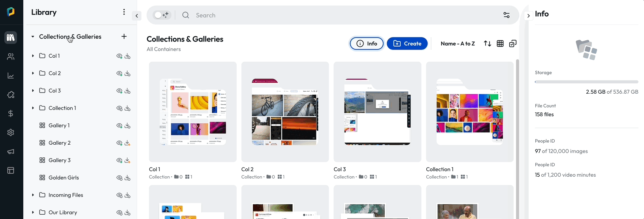Open the Analytics chart icon in sidebar

(11, 76)
